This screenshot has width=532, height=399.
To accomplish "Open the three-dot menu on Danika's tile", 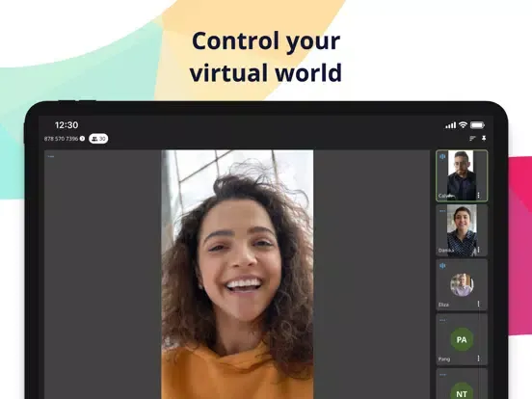I will click(x=478, y=250).
